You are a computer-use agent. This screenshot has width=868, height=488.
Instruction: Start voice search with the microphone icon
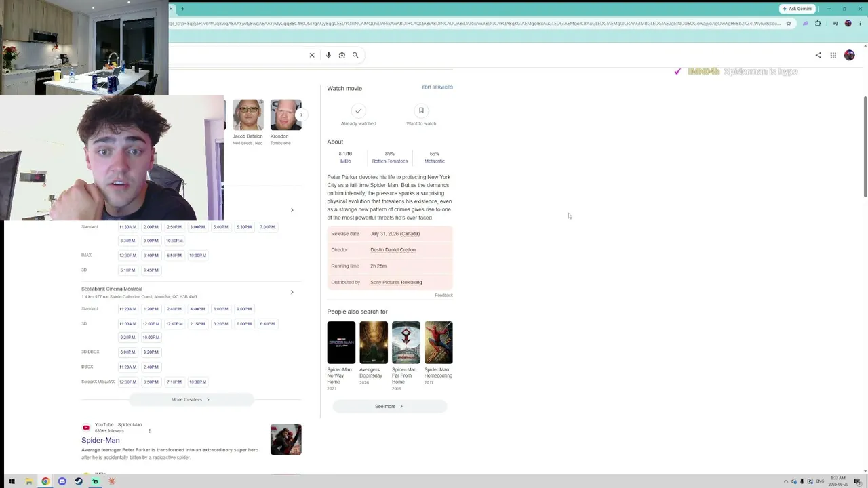[328, 55]
